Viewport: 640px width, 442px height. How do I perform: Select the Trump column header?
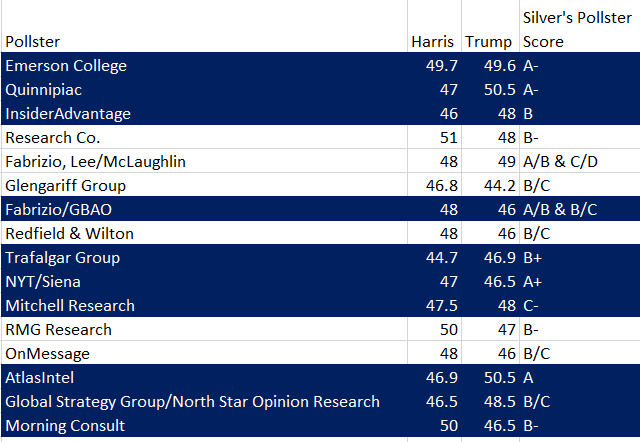pyautogui.click(x=490, y=26)
